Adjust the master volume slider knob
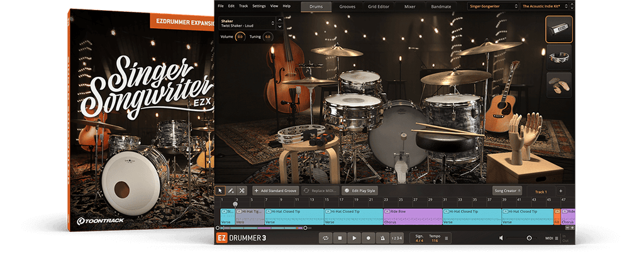Viewport: 644px width, 262px height. point(529,238)
